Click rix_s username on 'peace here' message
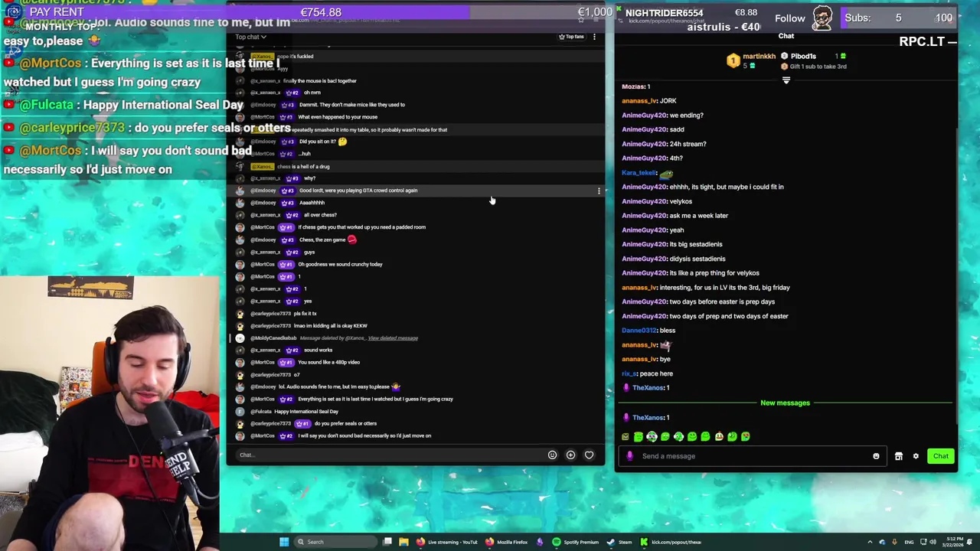The width and height of the screenshot is (980, 551). tap(629, 373)
